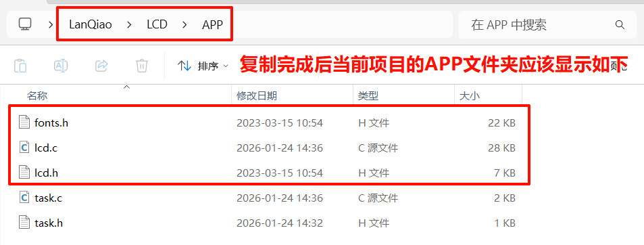Image resolution: width=644 pixels, height=245 pixels.
Task: Toggle sort-direction arrow above 名称 column
Action: (x=127, y=87)
